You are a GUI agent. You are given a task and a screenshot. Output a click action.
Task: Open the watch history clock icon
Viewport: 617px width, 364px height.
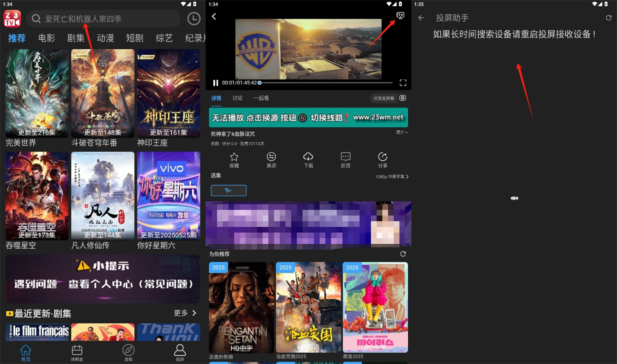tap(194, 19)
